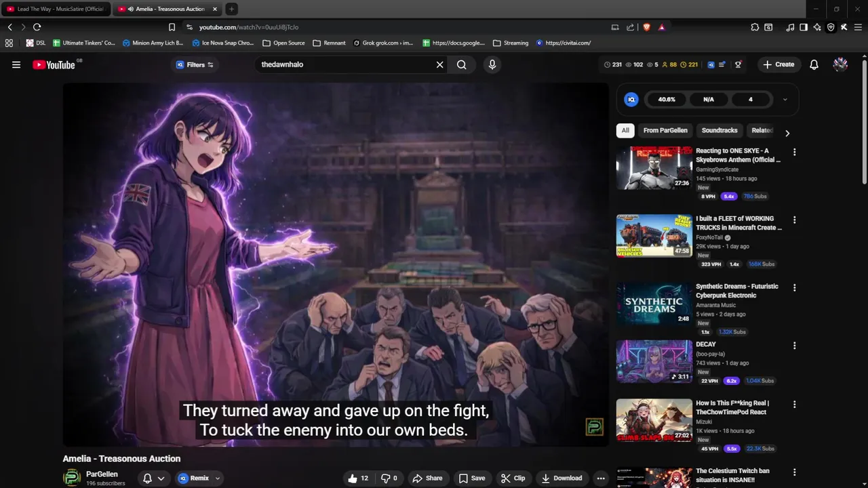
Task: Open options for How Is This F**king Real video
Action: (794, 404)
